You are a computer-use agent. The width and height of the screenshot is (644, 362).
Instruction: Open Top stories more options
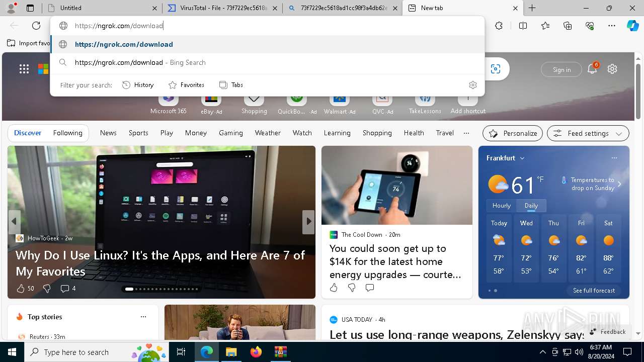(x=143, y=317)
